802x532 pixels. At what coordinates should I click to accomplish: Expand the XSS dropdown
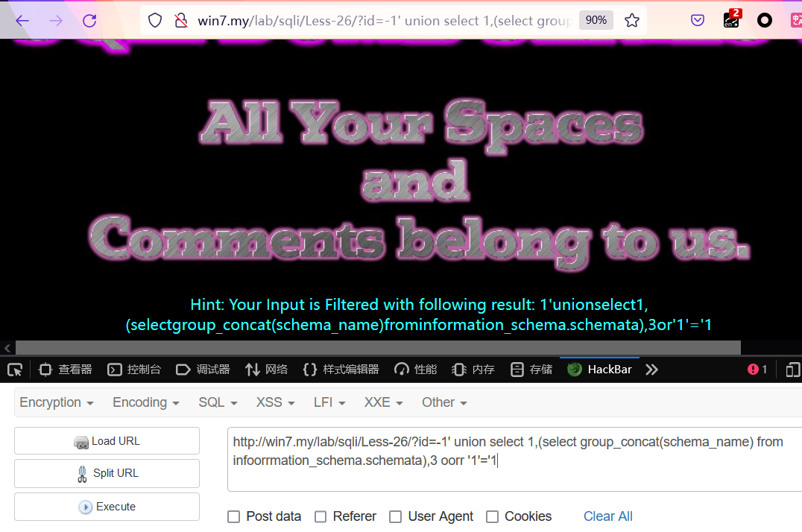coord(275,402)
